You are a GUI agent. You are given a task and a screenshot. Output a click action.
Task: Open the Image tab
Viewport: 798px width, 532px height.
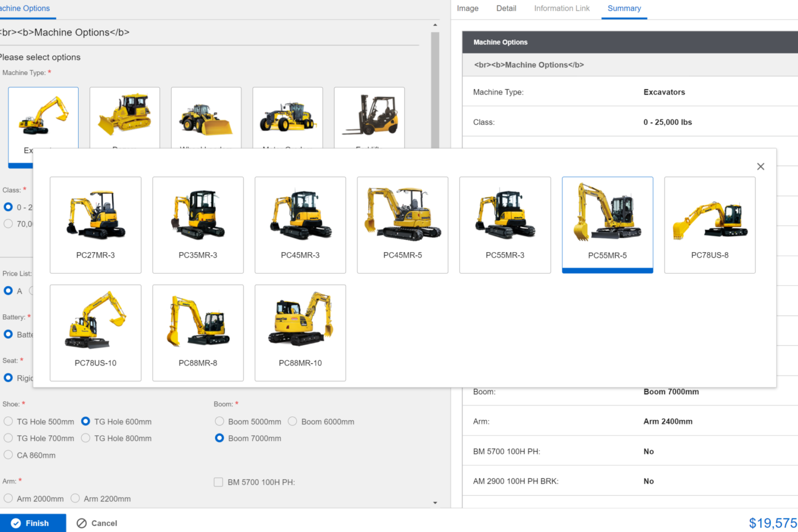(x=468, y=9)
